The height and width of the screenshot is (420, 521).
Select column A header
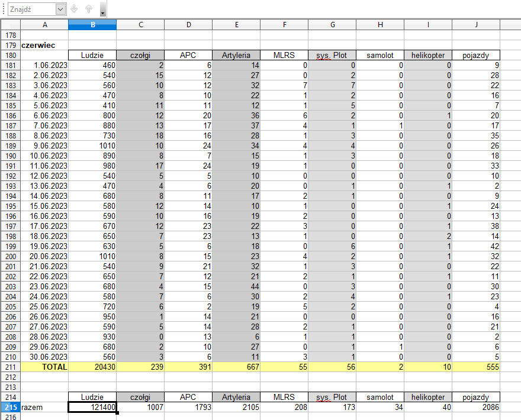coord(44,25)
